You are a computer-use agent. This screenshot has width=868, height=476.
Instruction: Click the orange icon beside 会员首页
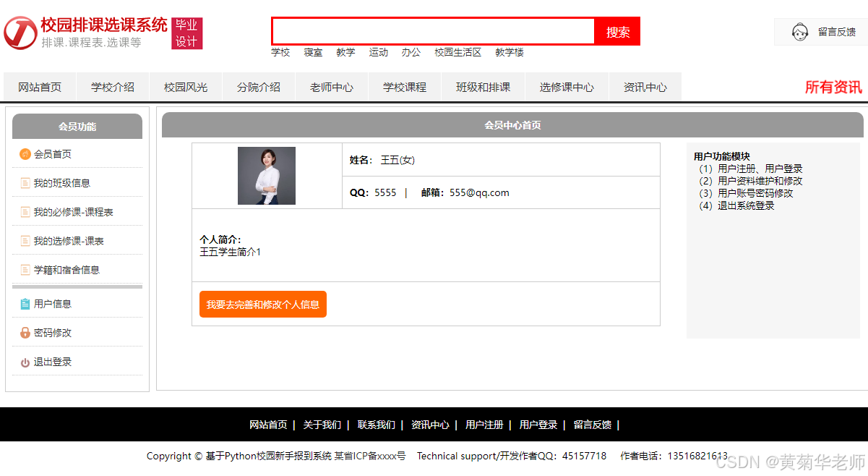click(25, 154)
